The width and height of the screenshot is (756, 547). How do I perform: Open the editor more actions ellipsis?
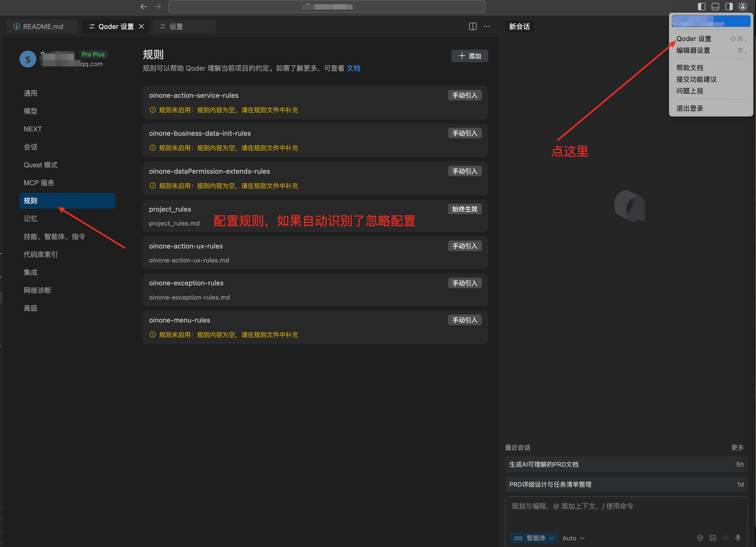pos(486,26)
